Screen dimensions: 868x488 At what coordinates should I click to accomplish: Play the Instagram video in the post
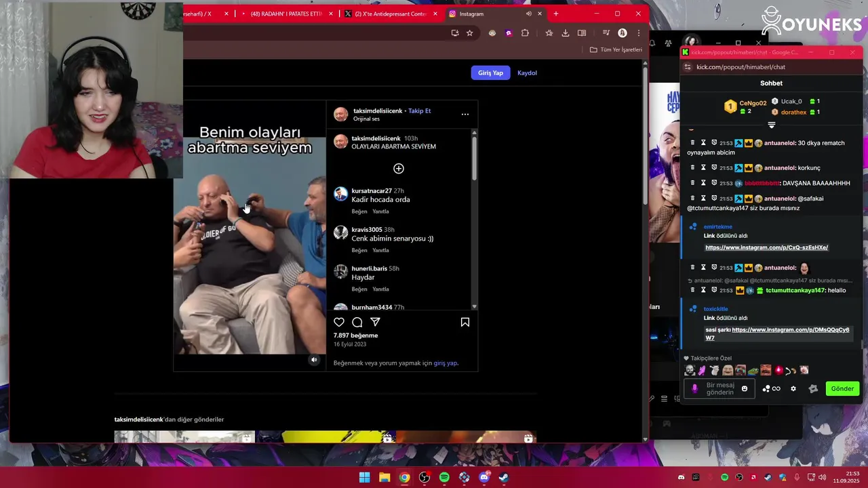click(250, 236)
